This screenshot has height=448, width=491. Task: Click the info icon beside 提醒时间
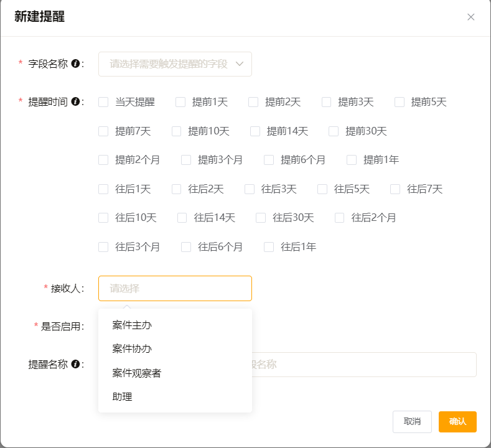75,101
